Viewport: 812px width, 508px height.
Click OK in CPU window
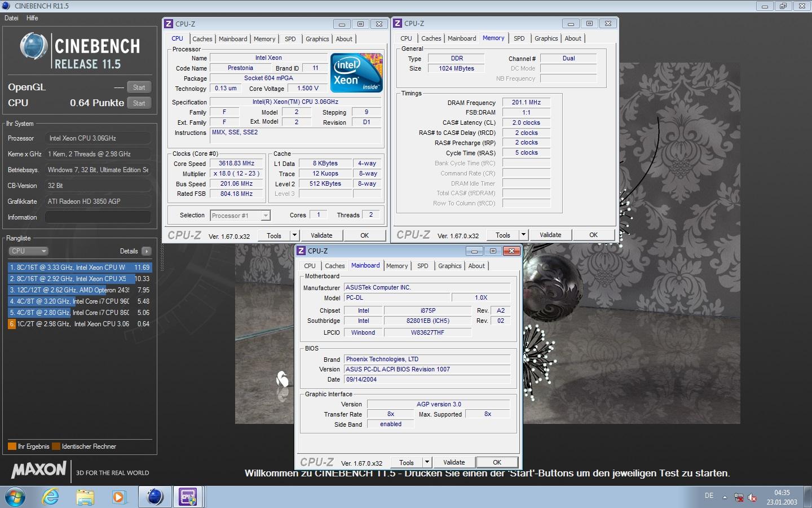pyautogui.click(x=365, y=235)
